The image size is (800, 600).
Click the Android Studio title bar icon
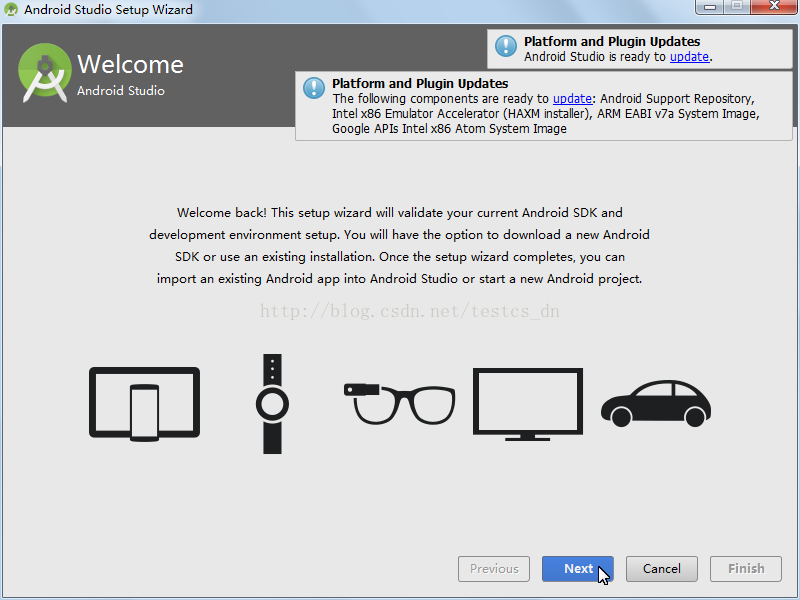11,9
